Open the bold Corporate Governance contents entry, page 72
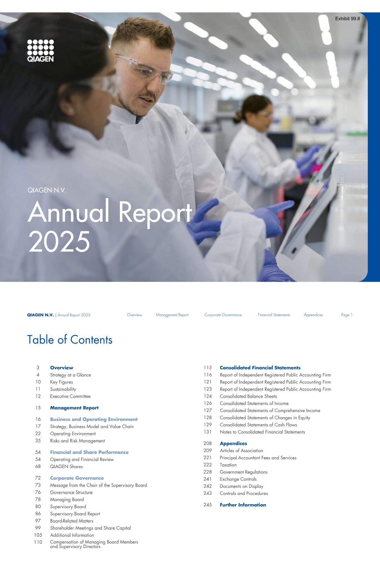380x588 pixels. tap(77, 478)
